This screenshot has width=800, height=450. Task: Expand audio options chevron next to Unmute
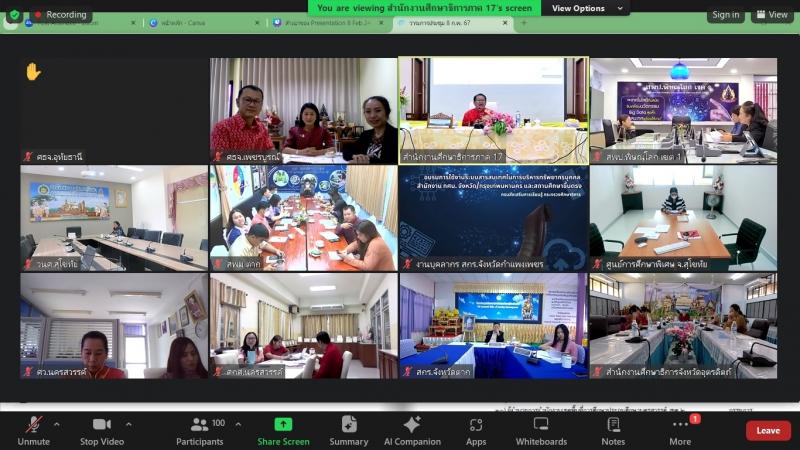pyautogui.click(x=57, y=424)
